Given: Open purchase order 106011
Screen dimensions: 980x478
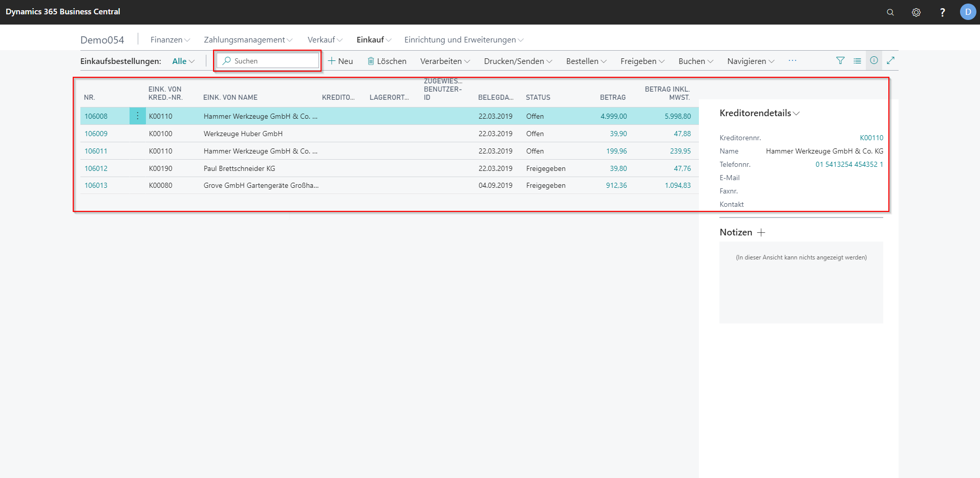Looking at the screenshot, I should point(96,151).
